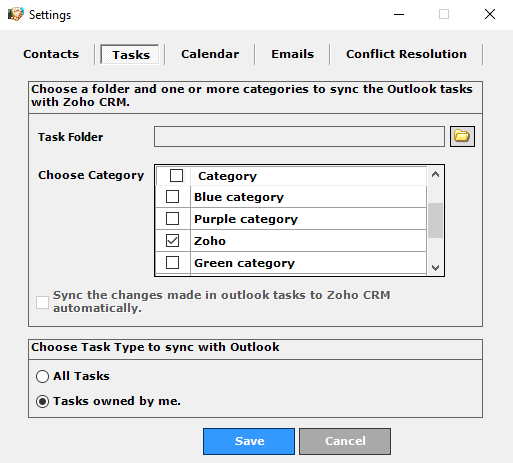Click the blue Save button
This screenshot has height=463, width=513.
(249, 441)
